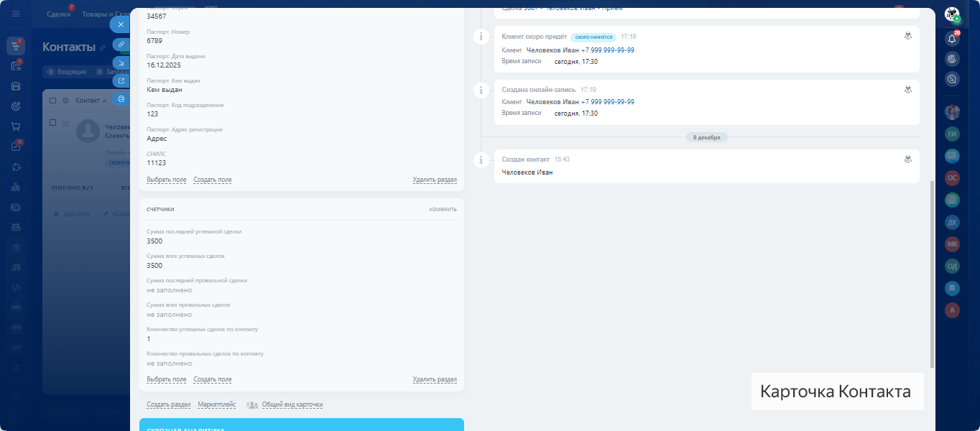Open CRM section in left sidebar
The image size is (980, 431).
coord(16,46)
